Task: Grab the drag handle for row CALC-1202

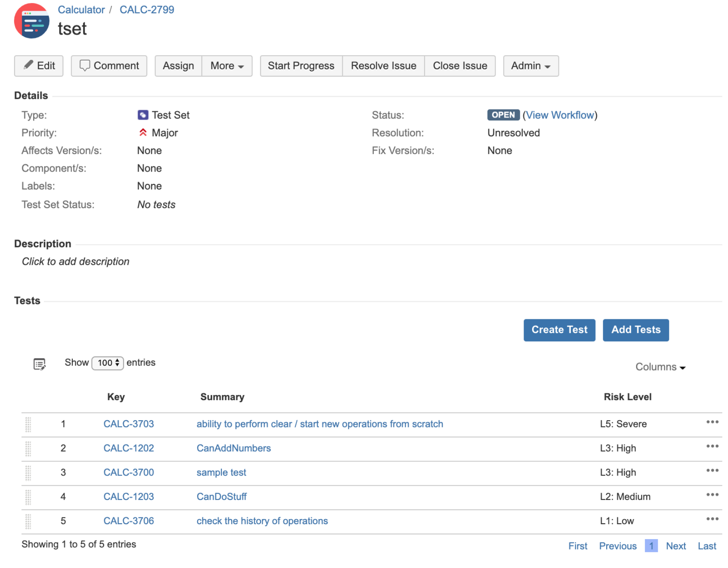Action: click(x=28, y=449)
